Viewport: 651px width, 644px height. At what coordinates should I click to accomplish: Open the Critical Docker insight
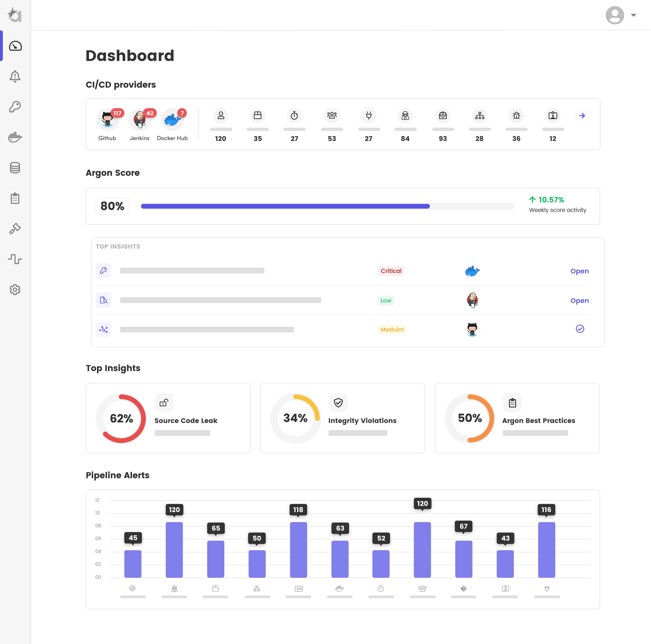pos(579,271)
